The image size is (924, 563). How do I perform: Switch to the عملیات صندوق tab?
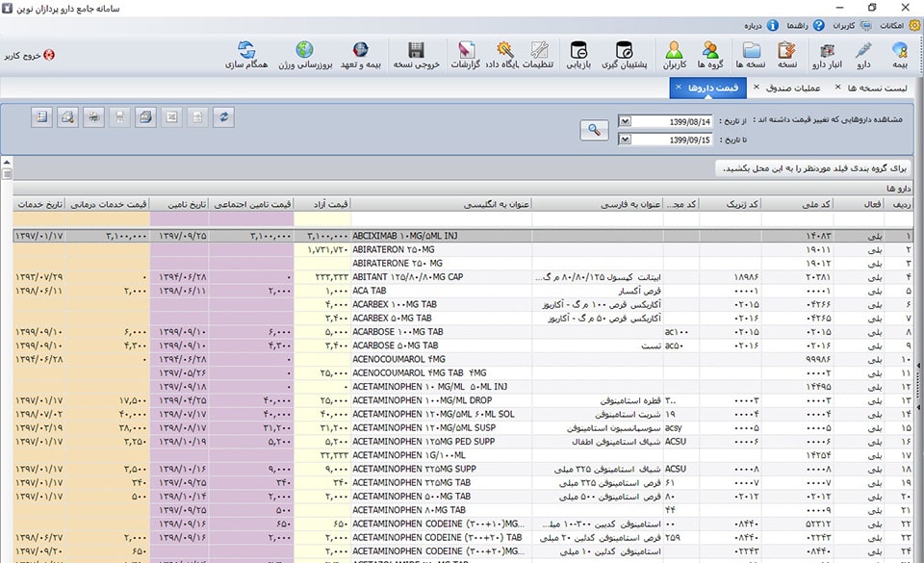click(x=787, y=88)
